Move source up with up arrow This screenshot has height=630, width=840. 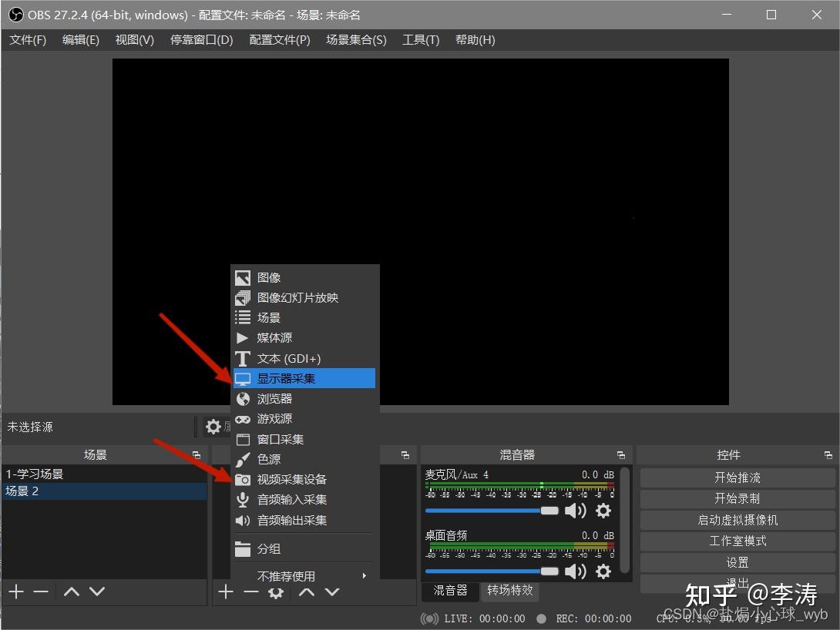click(307, 591)
